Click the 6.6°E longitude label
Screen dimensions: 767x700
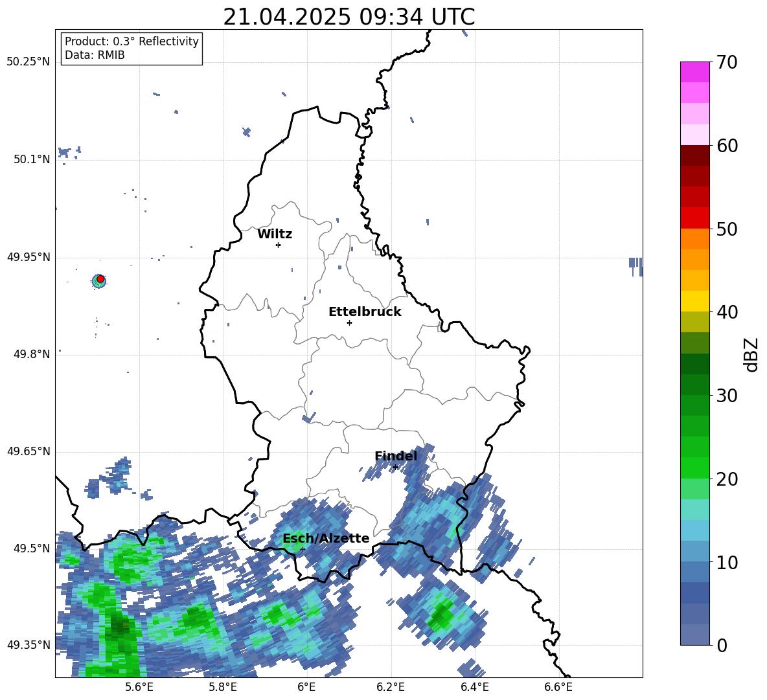point(558,687)
